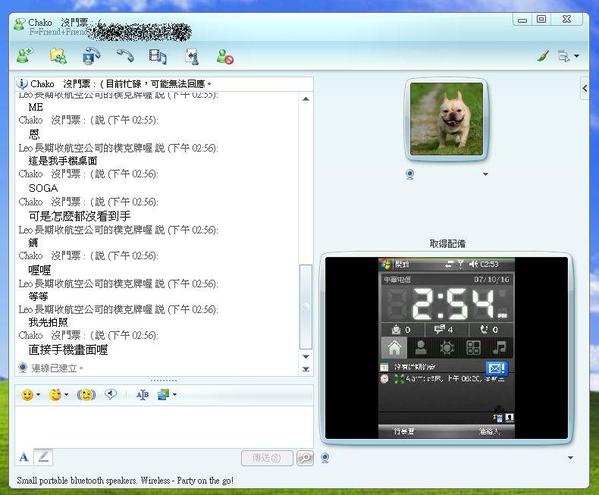Image resolution: width=599 pixels, height=495 pixels.
Task: Open the share files toolbar icon
Action: 58,57
